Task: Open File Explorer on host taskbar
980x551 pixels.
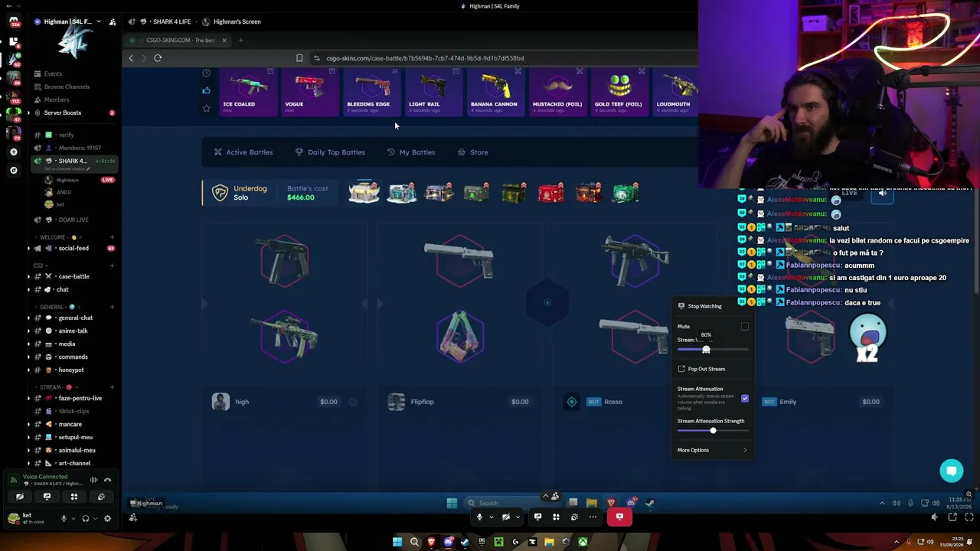Action: (x=549, y=543)
